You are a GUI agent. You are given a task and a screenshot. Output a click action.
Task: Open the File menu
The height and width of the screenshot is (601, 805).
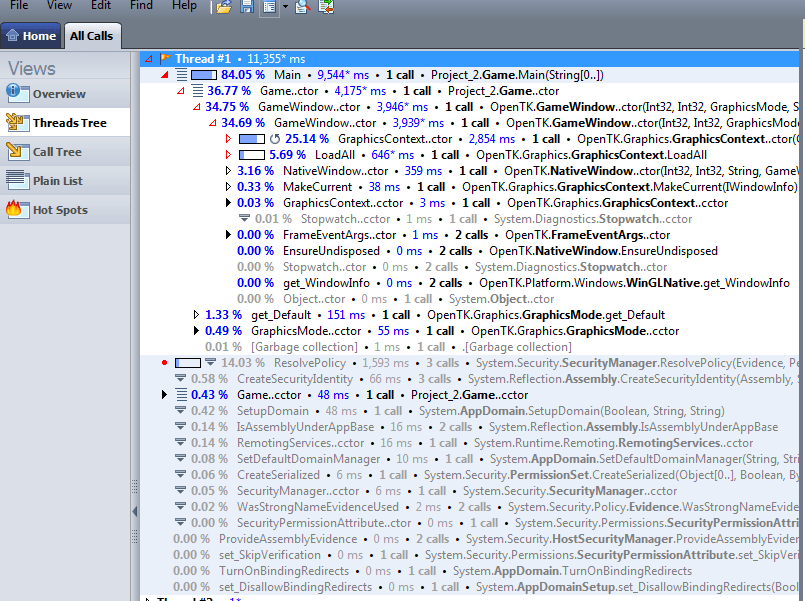point(18,5)
